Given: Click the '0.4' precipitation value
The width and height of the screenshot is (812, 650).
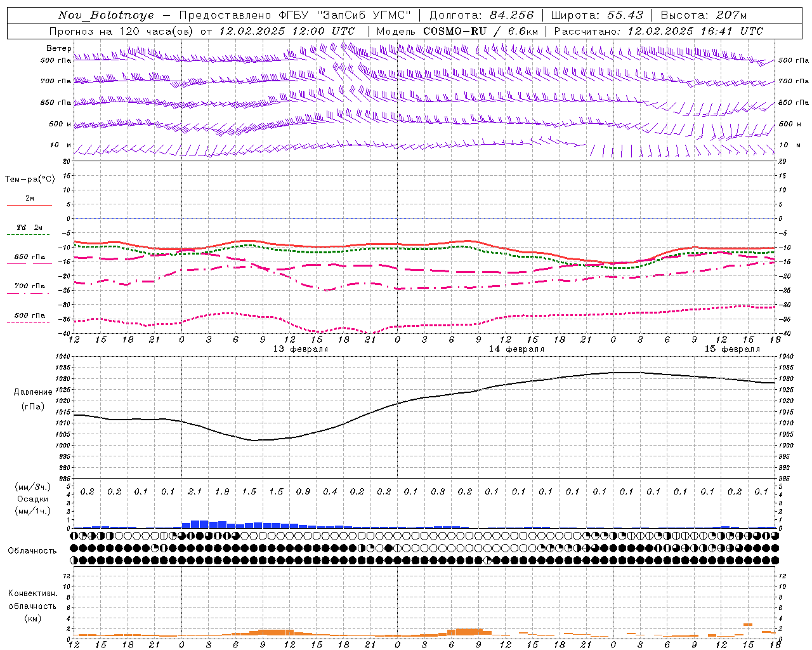Looking at the screenshot, I should tap(330, 492).
